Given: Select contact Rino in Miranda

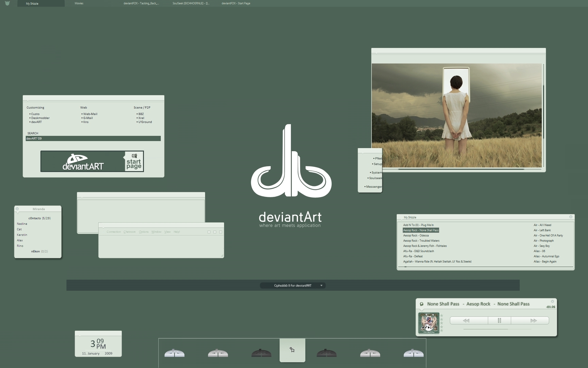Looking at the screenshot, I should click(x=20, y=246).
